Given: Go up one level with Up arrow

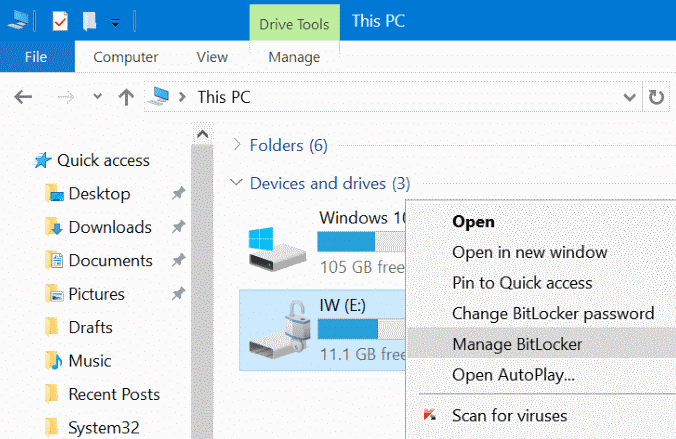Looking at the screenshot, I should tap(126, 97).
